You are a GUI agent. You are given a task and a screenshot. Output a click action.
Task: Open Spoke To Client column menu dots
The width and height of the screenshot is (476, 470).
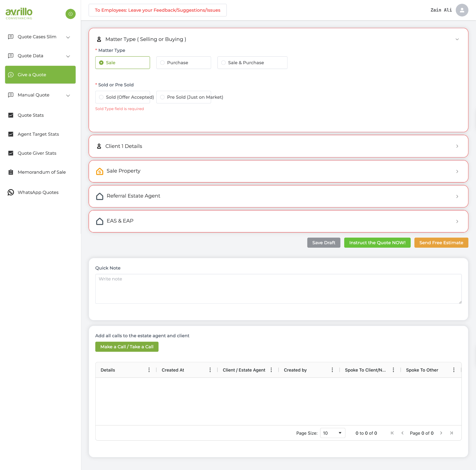393,370
